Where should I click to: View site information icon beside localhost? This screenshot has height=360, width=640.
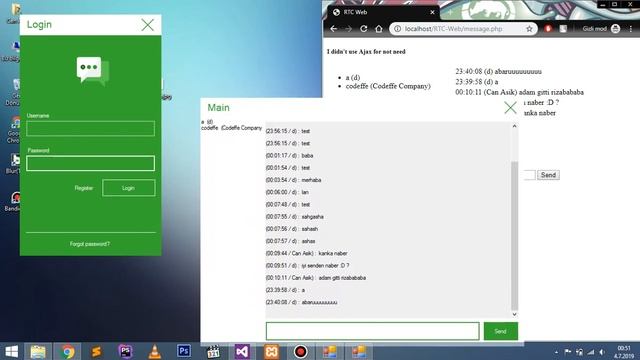click(x=397, y=29)
